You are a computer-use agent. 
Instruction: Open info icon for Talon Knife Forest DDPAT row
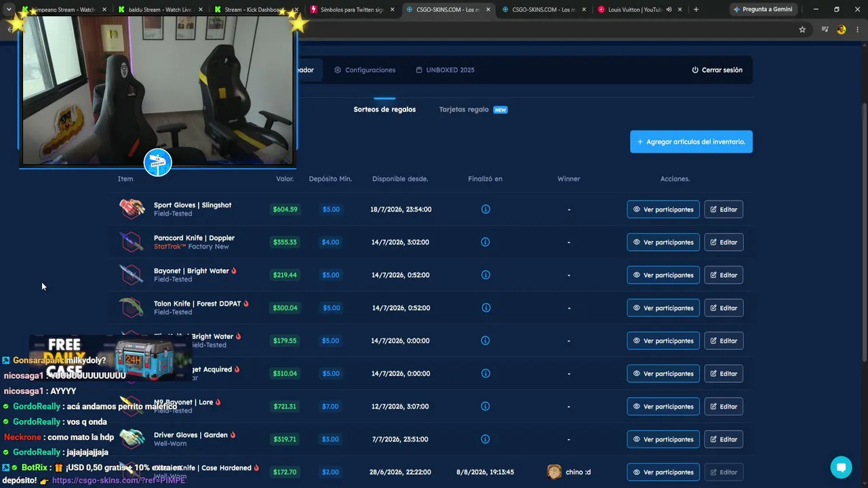[x=486, y=308]
